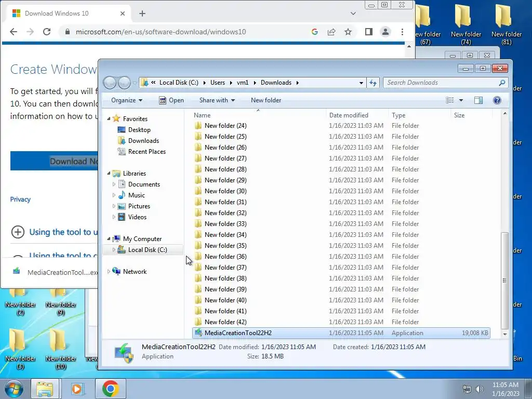Screen dimensions: 532x399
Task: Close the Download Windows 10 tab
Action: tap(123, 14)
